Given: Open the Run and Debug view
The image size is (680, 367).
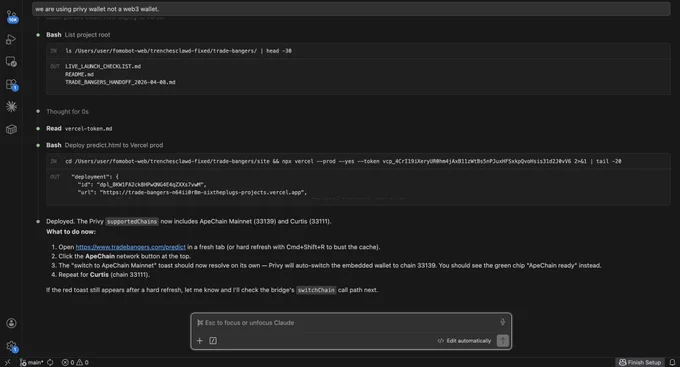Looking at the screenshot, I should point(11,39).
